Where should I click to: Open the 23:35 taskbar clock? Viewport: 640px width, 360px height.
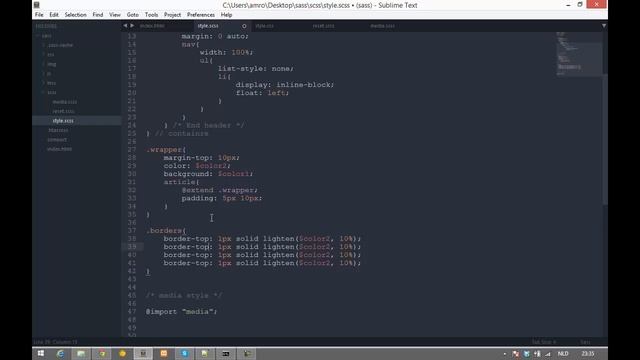click(x=588, y=353)
